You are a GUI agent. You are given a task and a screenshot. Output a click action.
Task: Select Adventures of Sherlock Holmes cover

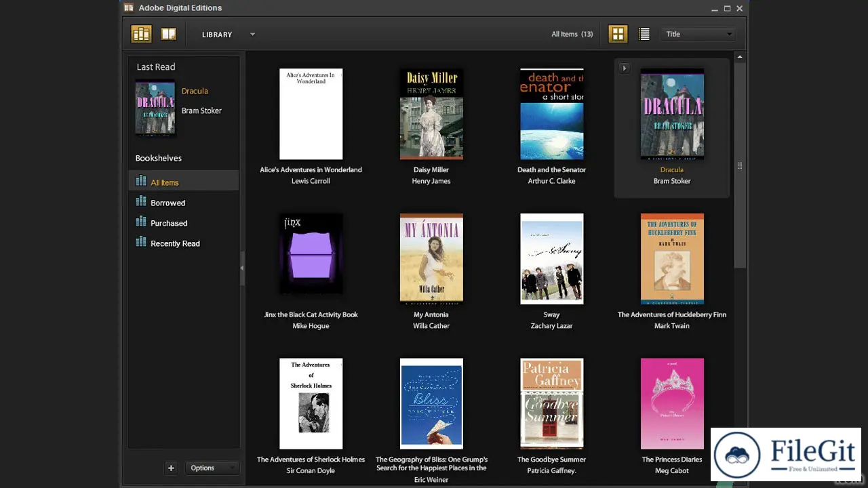point(311,403)
